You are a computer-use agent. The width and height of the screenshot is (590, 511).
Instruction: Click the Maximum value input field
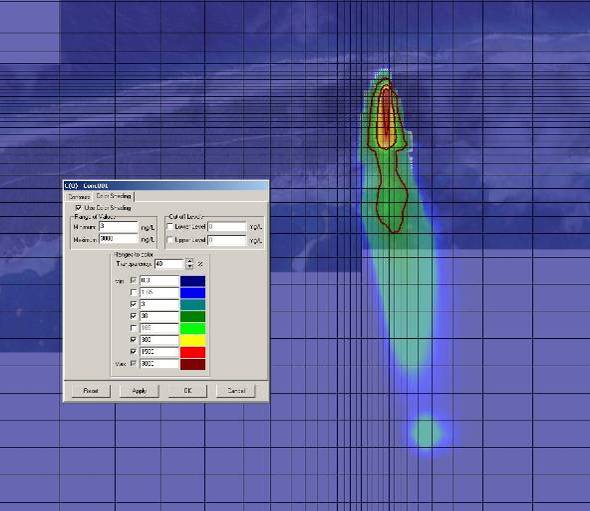119,239
